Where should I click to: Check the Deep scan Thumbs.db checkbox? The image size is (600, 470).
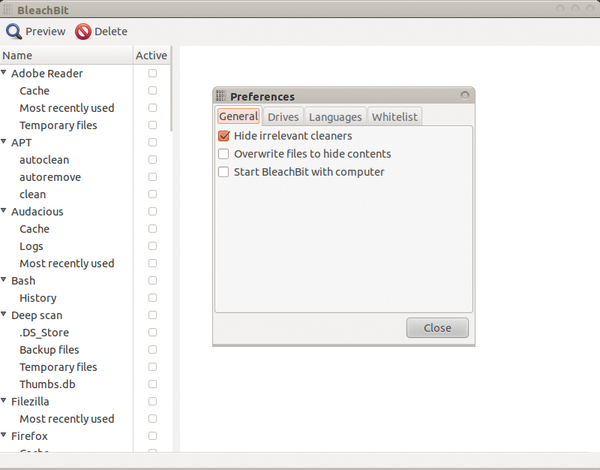(152, 384)
